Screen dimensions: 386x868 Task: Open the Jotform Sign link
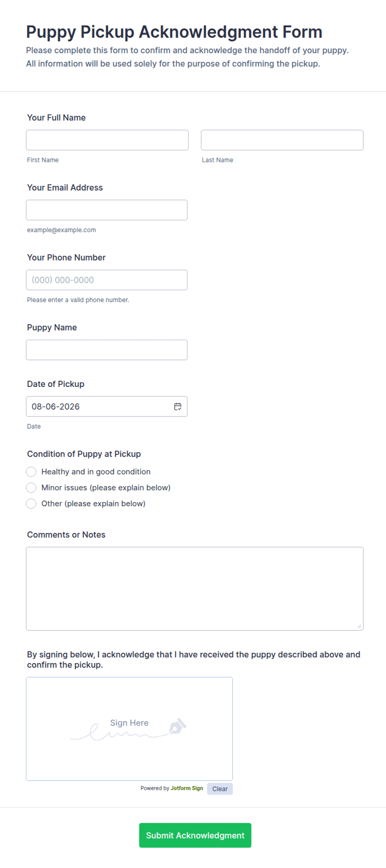tap(187, 788)
